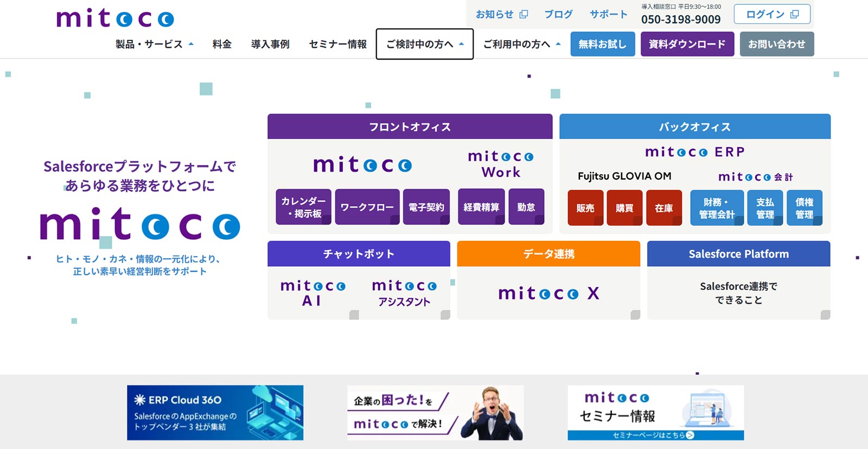This screenshot has width=868, height=449.
Task: Open the mitoco セミナー情報 banner
Action: click(656, 413)
